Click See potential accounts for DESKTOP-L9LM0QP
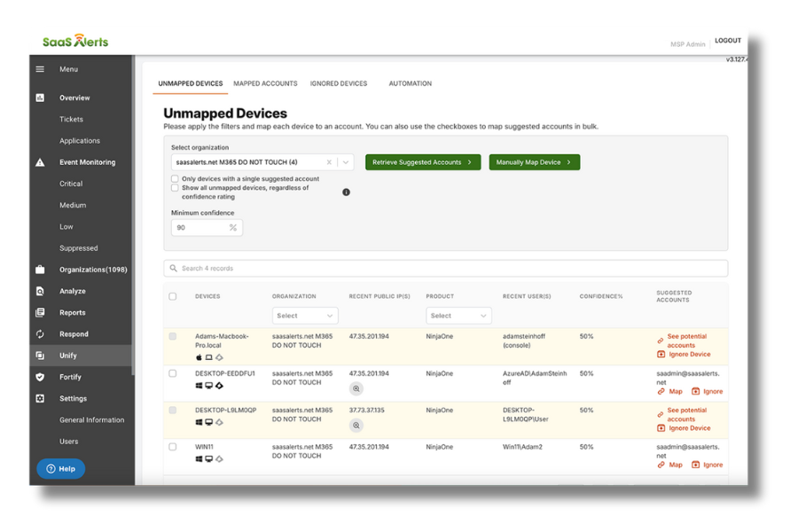The image size is (798, 532). tap(686, 414)
